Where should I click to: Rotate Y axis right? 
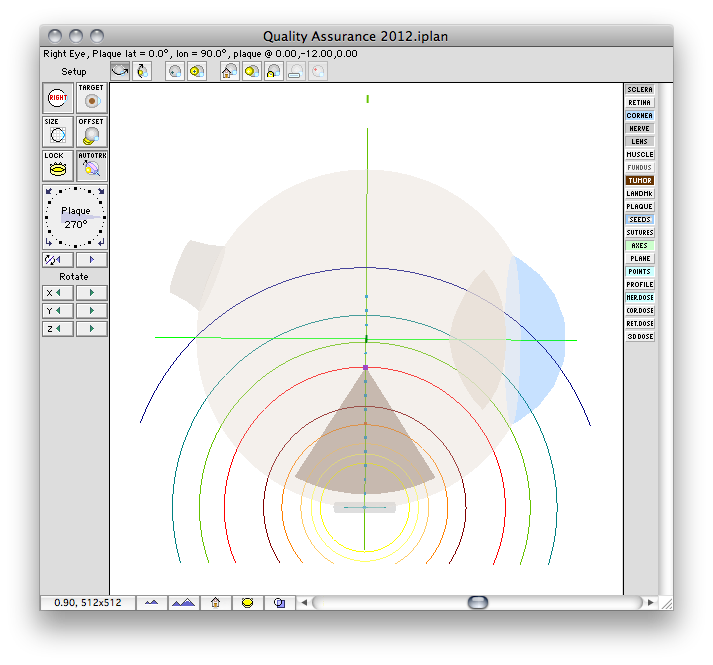[91, 311]
